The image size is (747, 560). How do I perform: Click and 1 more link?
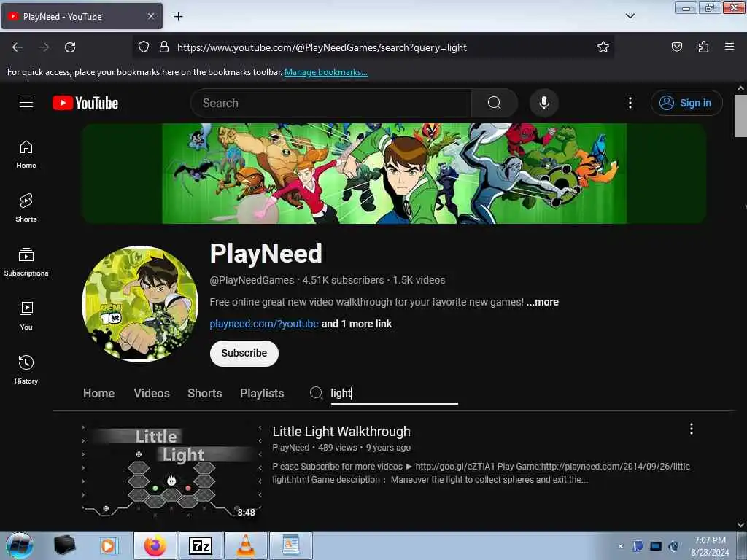coord(357,324)
